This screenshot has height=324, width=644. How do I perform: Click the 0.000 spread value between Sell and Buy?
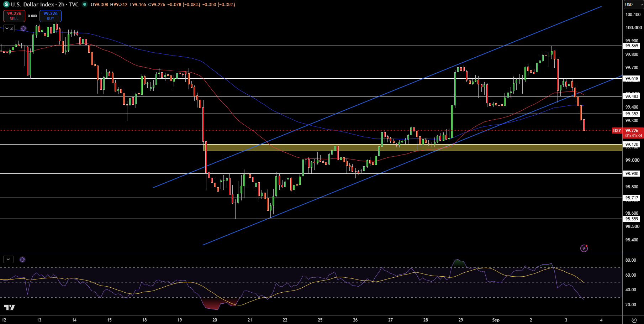32,16
